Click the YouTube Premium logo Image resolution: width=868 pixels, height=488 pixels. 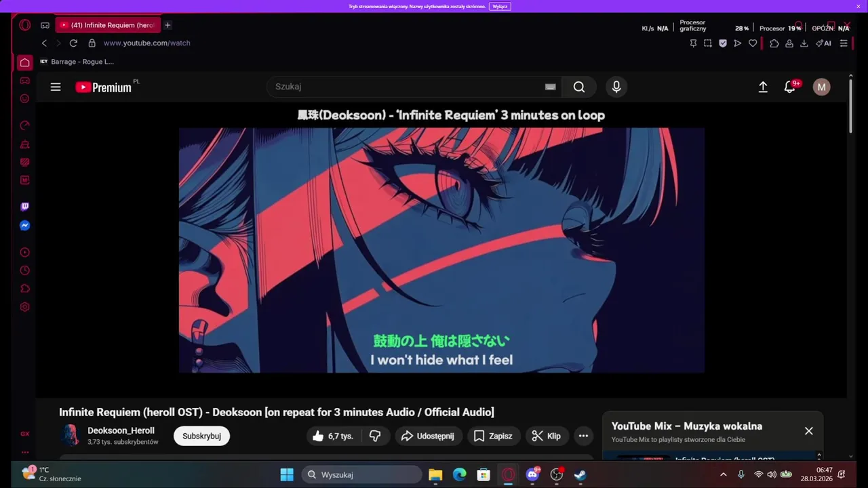click(103, 87)
